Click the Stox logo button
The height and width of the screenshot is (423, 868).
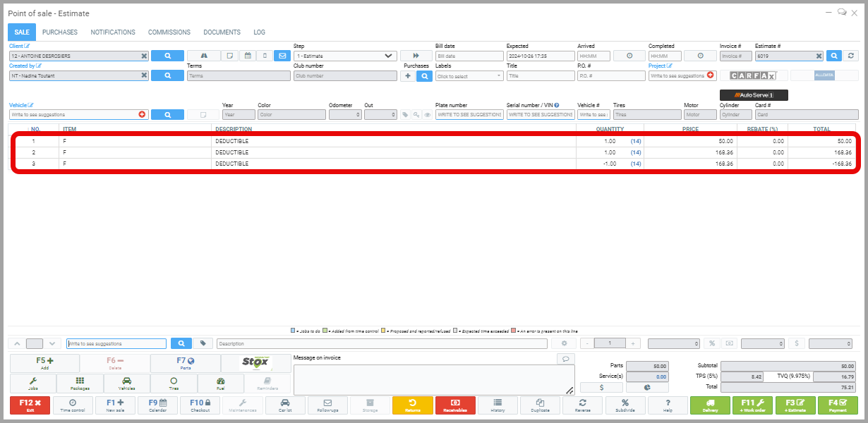[255, 363]
